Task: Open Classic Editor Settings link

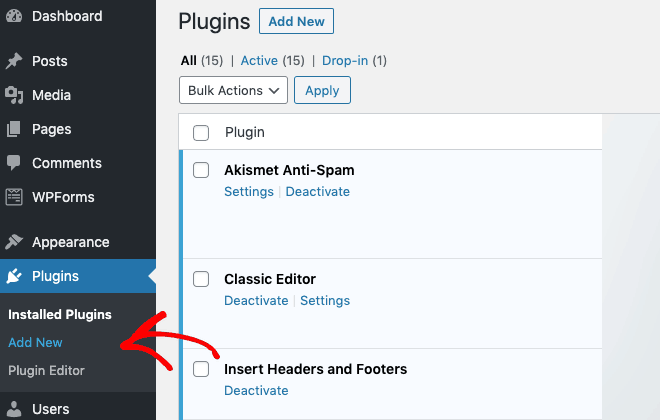Action: click(x=325, y=300)
